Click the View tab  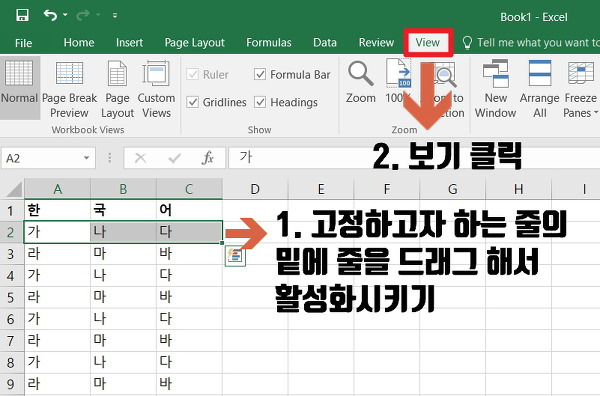click(x=428, y=42)
